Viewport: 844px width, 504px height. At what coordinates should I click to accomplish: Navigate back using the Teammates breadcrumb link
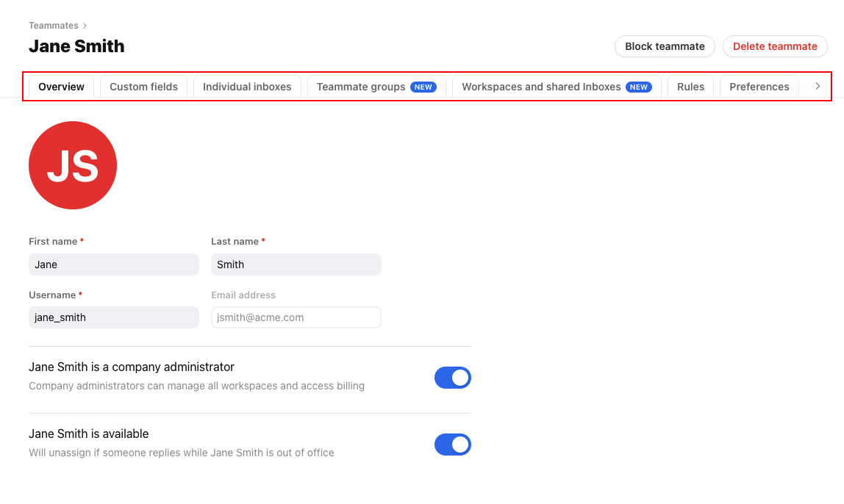click(53, 25)
